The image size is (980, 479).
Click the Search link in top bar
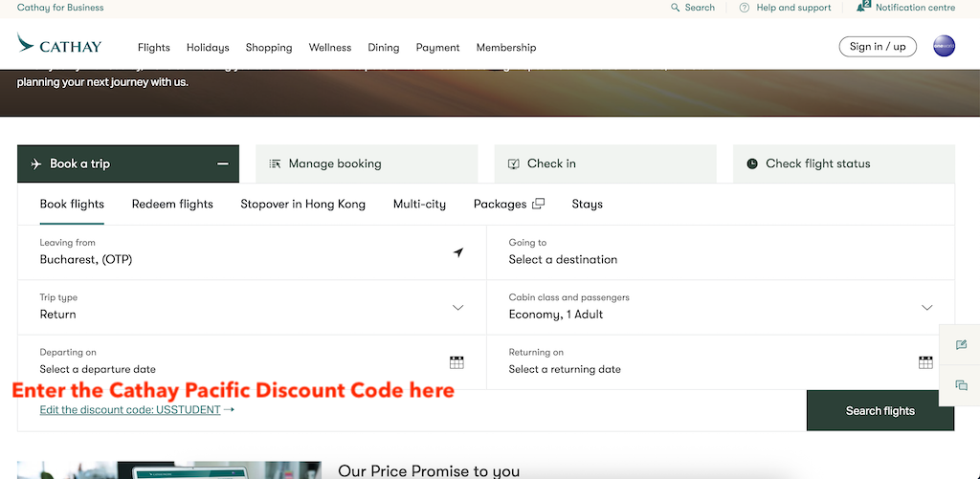point(700,8)
